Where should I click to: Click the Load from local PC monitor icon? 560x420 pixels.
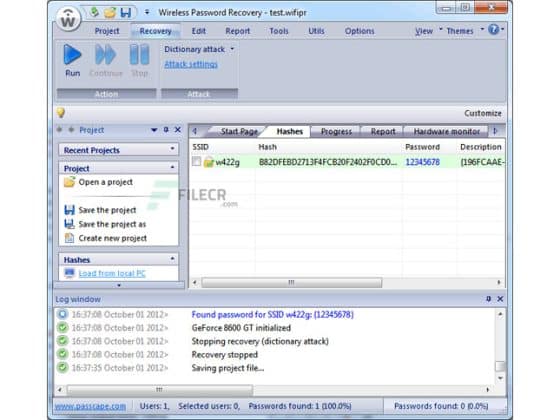tap(69, 273)
